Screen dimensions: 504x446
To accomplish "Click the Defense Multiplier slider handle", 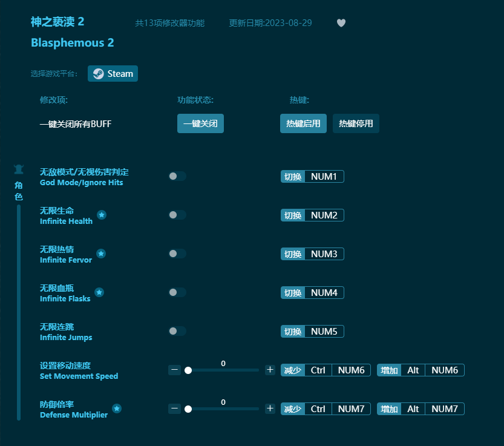I will coord(188,408).
